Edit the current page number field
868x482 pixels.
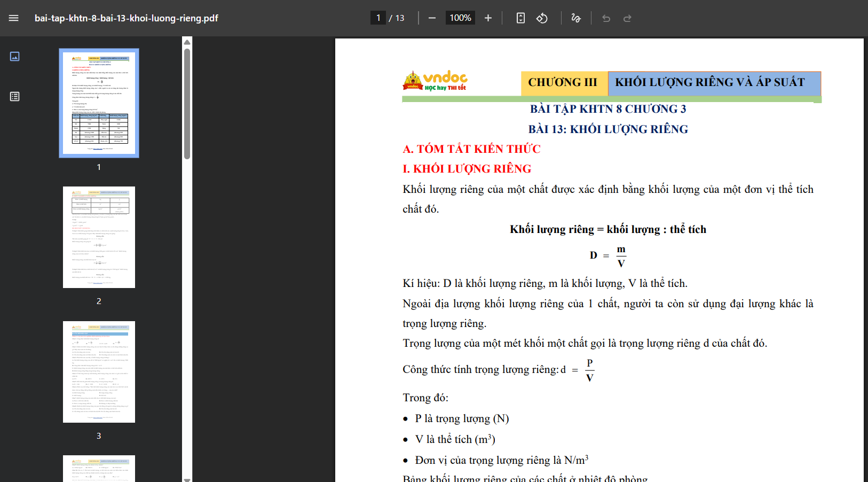coord(378,18)
